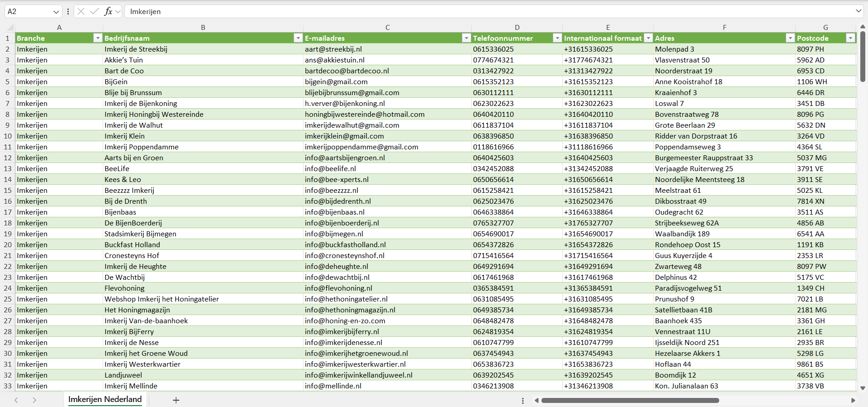Click the next sheet navigation arrow
Image resolution: width=868 pixels, height=407 pixels.
pyautogui.click(x=34, y=400)
